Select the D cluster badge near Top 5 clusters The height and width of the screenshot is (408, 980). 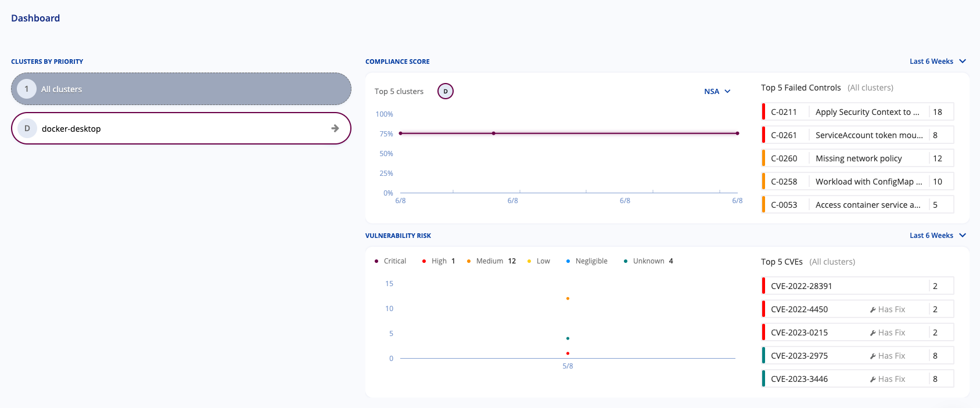point(446,91)
